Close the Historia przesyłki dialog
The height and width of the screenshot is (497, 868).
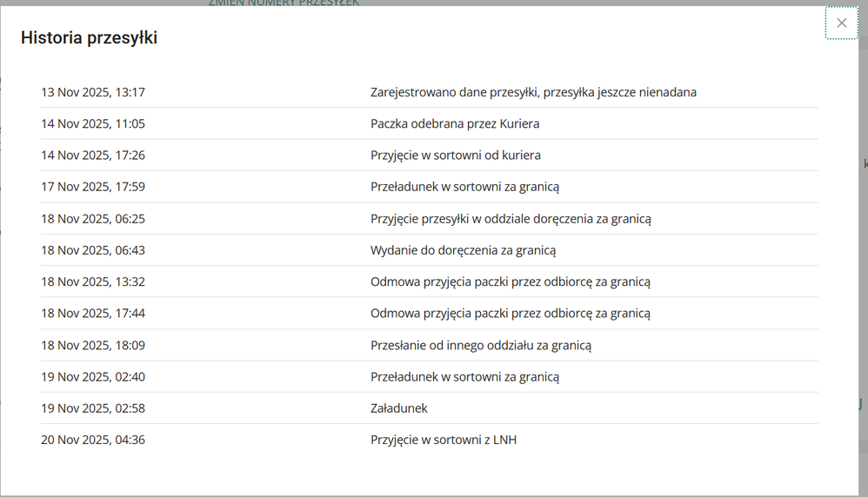pyautogui.click(x=841, y=23)
